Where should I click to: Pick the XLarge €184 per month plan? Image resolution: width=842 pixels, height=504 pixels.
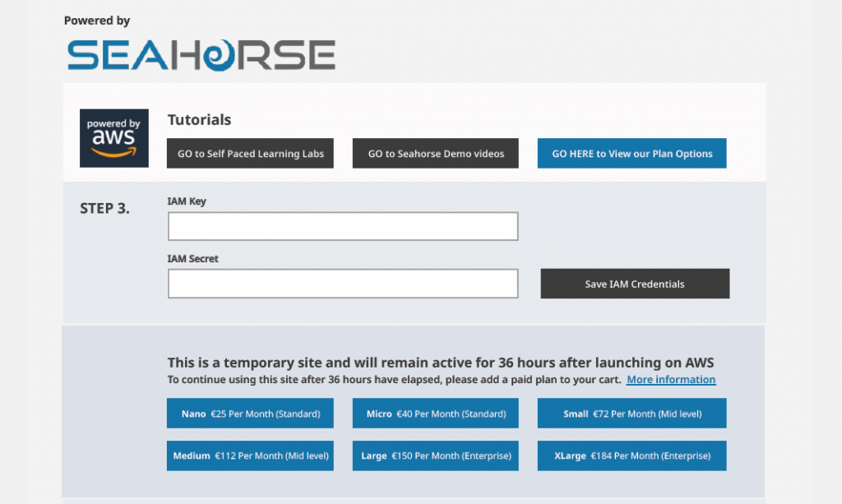click(632, 455)
